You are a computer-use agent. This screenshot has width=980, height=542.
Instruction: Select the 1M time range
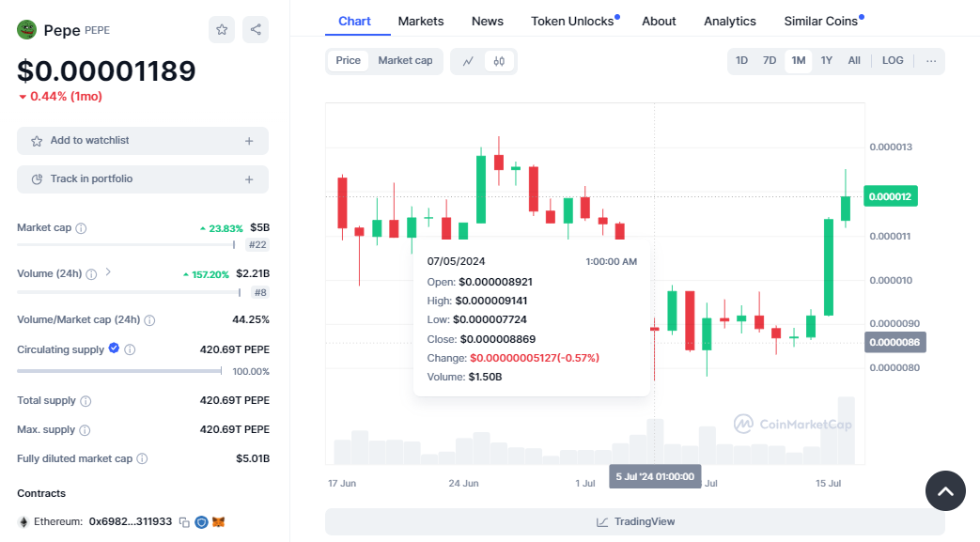pos(798,61)
